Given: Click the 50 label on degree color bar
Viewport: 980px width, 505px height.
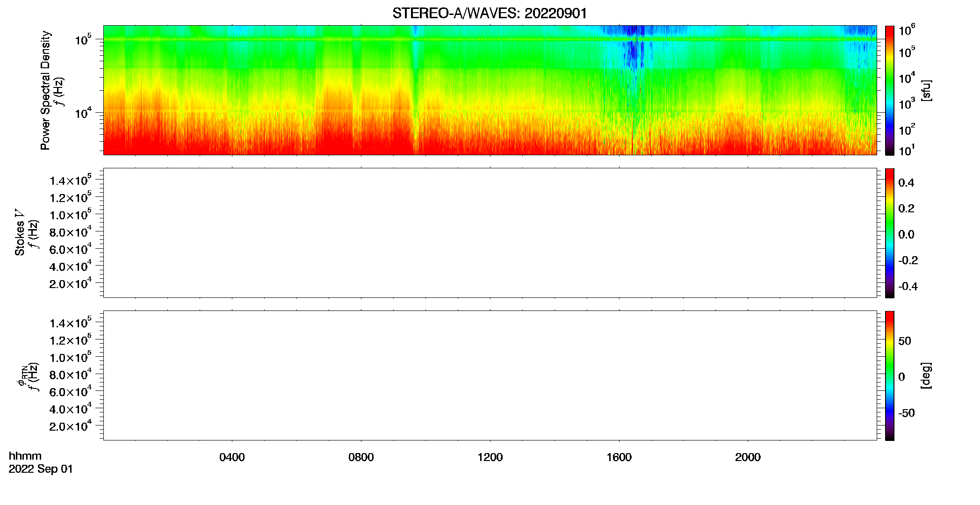Looking at the screenshot, I should point(905,341).
